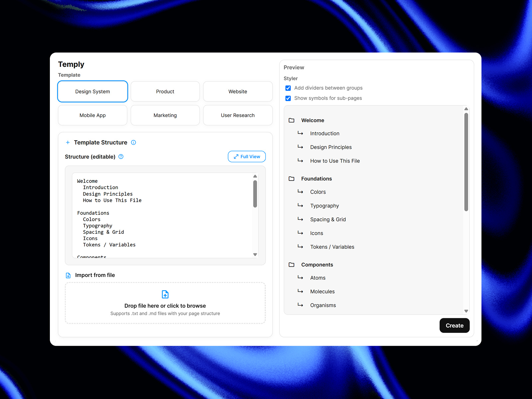Click the preview scroll down arrow
This screenshot has width=532, height=399.
coord(466,311)
